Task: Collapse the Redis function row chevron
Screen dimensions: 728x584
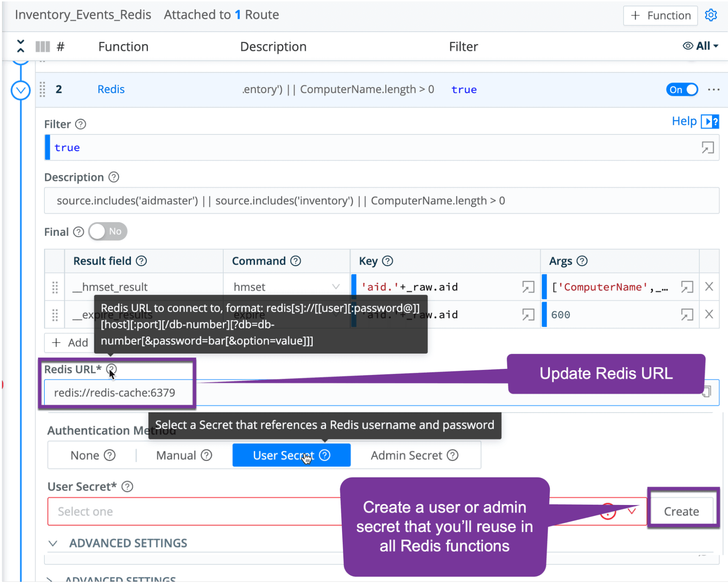Action: 21,90
